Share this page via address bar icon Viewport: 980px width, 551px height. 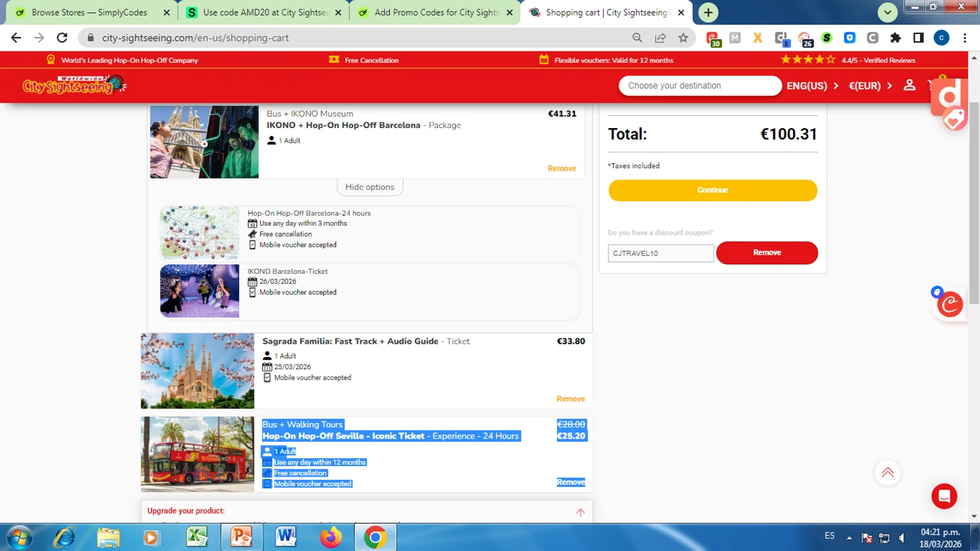(x=661, y=38)
